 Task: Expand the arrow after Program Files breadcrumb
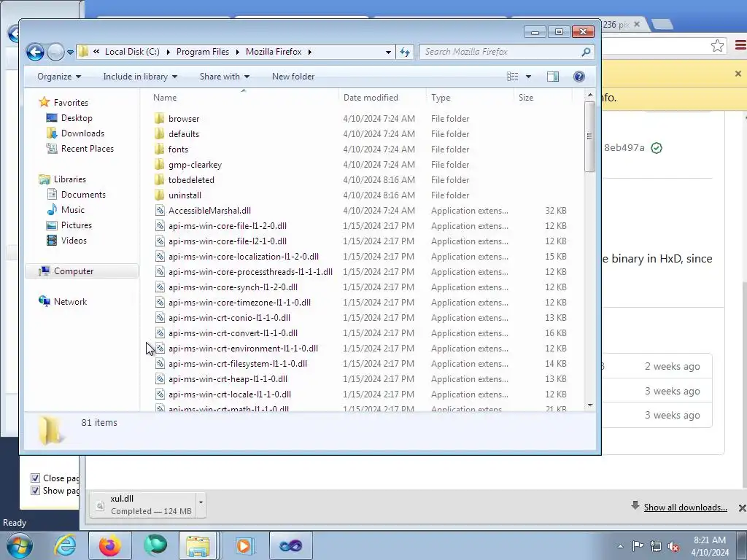238,52
